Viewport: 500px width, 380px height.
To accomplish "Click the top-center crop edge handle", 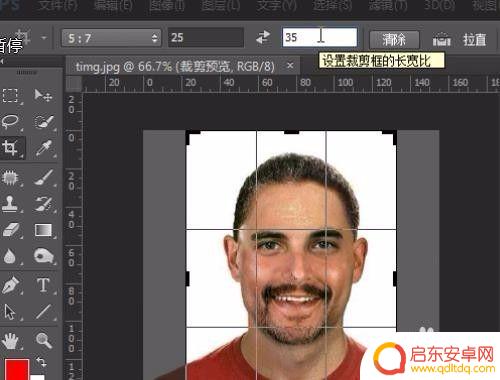I will click(x=291, y=132).
